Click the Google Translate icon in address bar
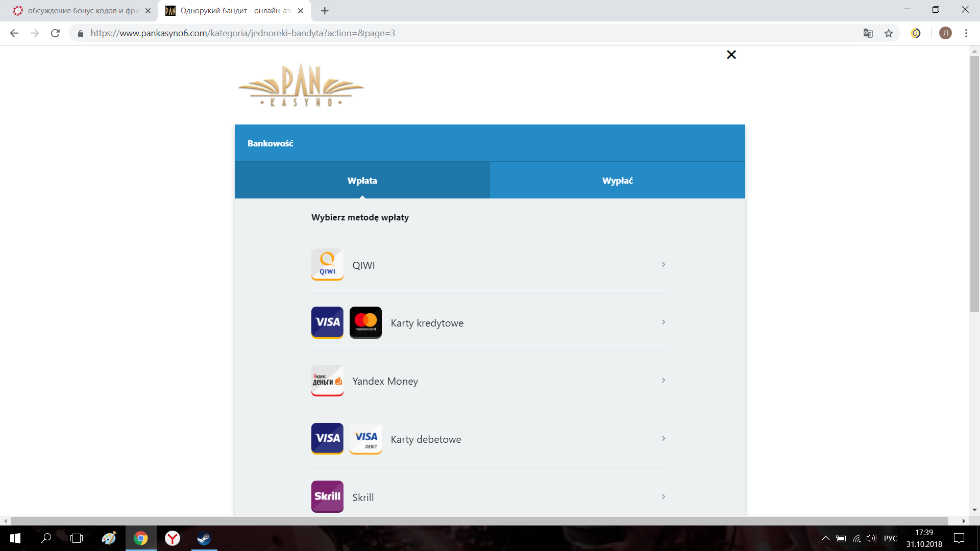 tap(868, 33)
